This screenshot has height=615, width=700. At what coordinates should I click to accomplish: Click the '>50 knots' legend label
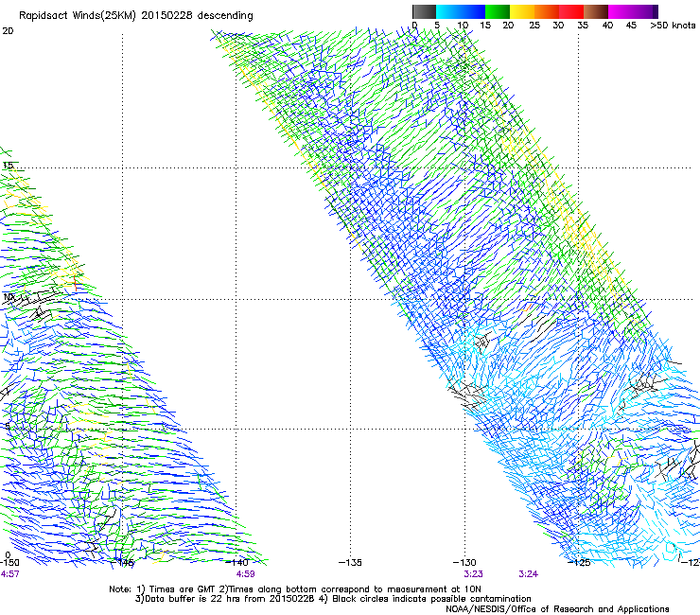point(673,26)
